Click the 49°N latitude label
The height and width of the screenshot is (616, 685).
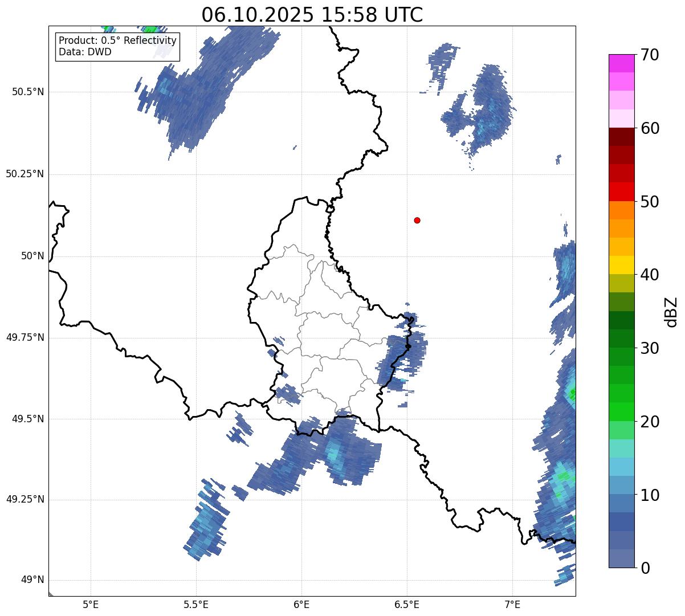point(32,580)
